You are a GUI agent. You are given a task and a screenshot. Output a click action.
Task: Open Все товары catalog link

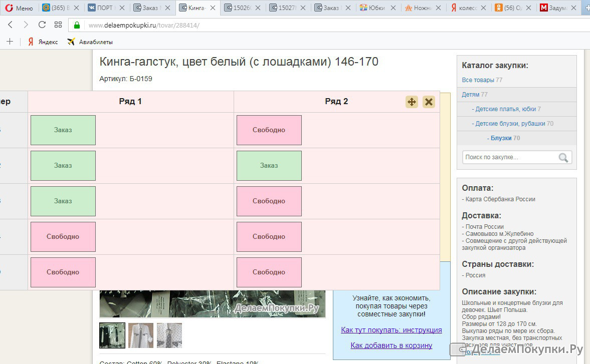click(478, 80)
